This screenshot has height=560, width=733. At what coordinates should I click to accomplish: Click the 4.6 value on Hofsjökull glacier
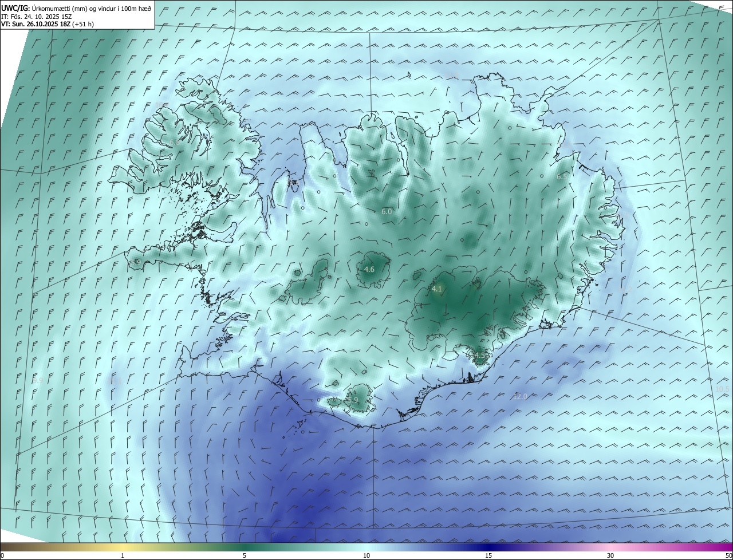pos(369,269)
